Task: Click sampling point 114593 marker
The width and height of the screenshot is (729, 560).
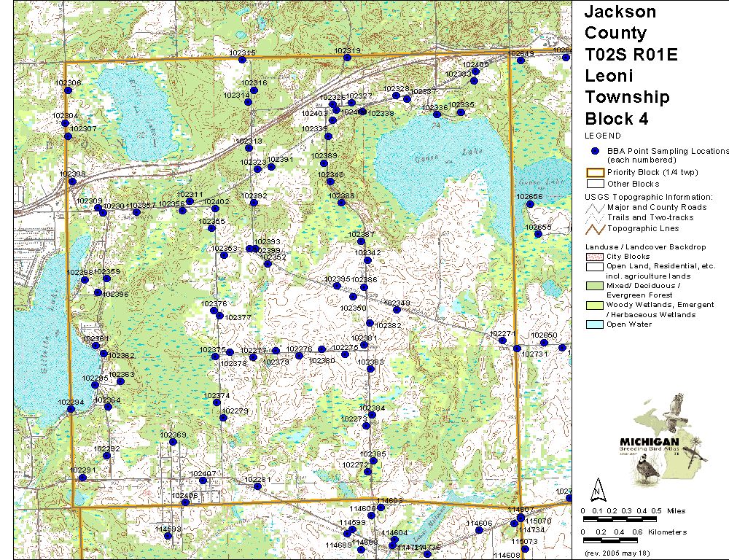Action: point(168,536)
